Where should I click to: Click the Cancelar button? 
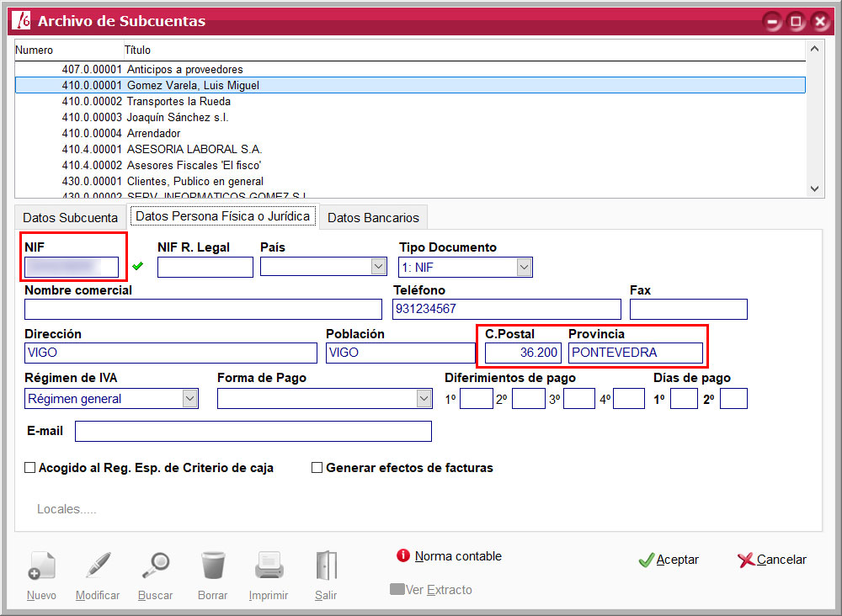[x=771, y=560]
